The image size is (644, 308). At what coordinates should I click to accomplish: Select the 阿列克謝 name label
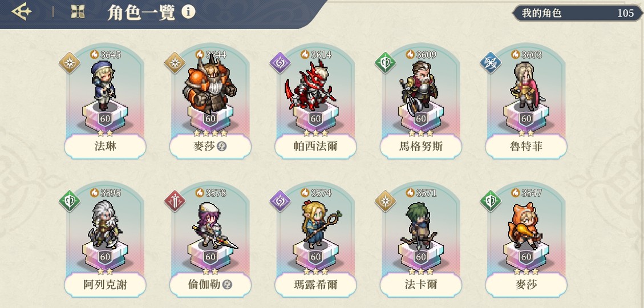(x=105, y=284)
